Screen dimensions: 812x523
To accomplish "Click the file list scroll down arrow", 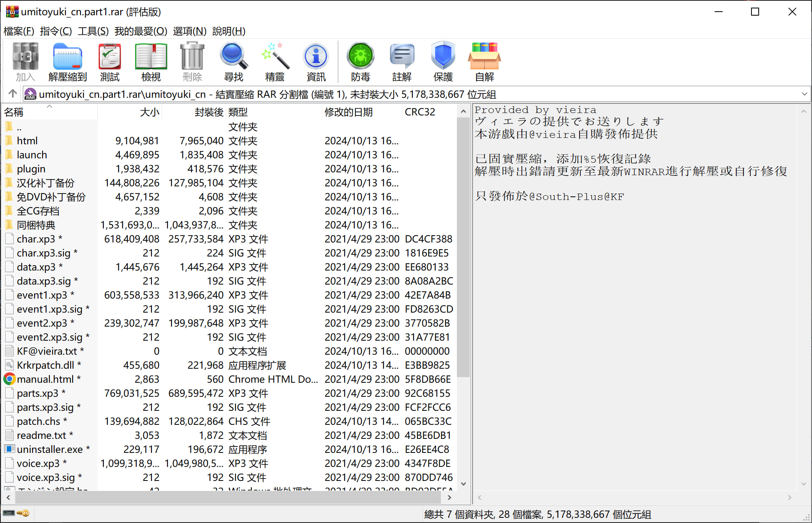I will point(464,483).
